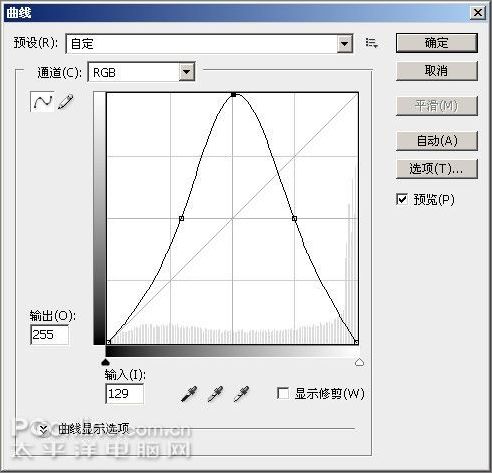
Task: Pick the white point eyedropper
Action: [x=241, y=394]
